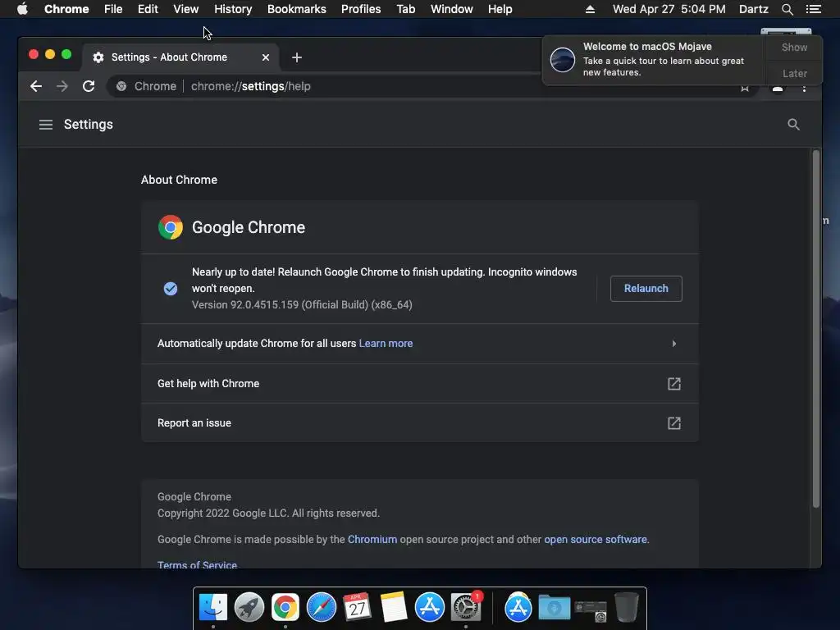Open Spotlight search in menu bar
Image resolution: width=840 pixels, height=630 pixels.
click(787, 9)
